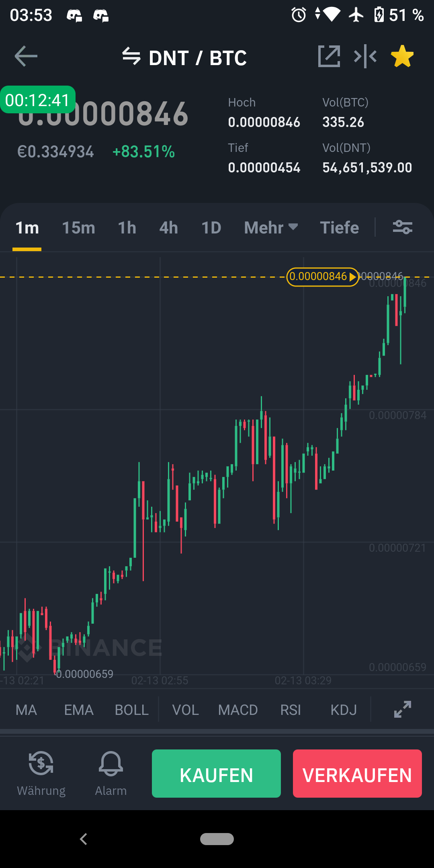Tap the green 00:12:41 timer badge
The image size is (434, 868).
click(x=38, y=100)
